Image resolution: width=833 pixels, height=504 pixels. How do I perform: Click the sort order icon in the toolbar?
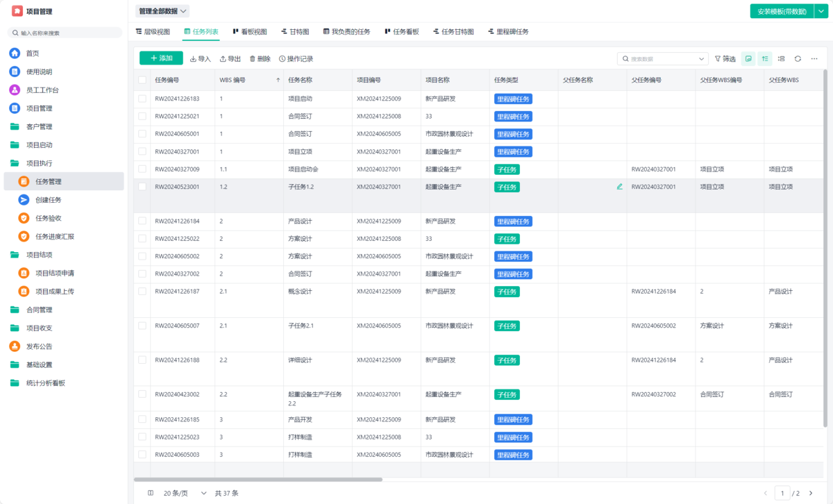pyautogui.click(x=765, y=59)
